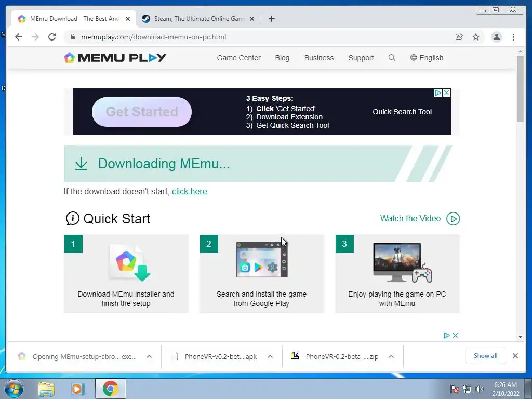
Task: Open the English language selector
Action: click(x=427, y=58)
